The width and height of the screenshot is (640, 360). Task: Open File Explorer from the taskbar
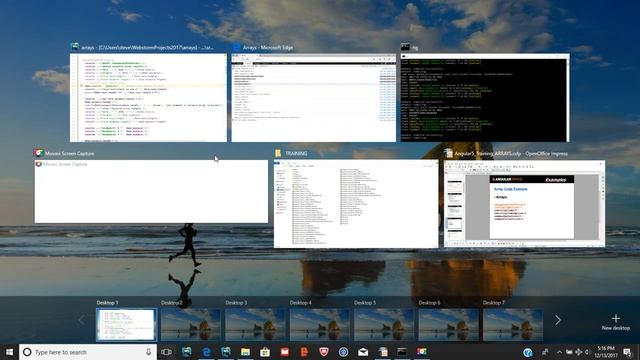click(245, 352)
